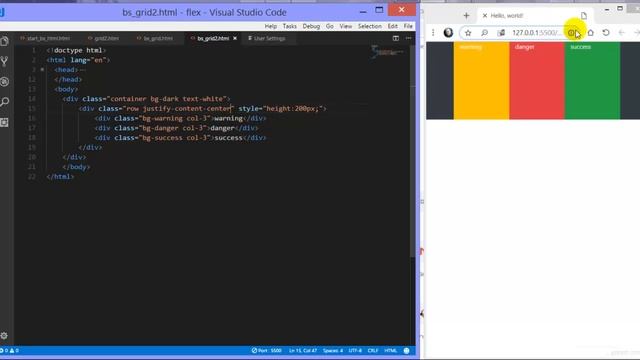Go to browser home page
Image resolution: width=640 pixels, height=360 pixels.
591,33
